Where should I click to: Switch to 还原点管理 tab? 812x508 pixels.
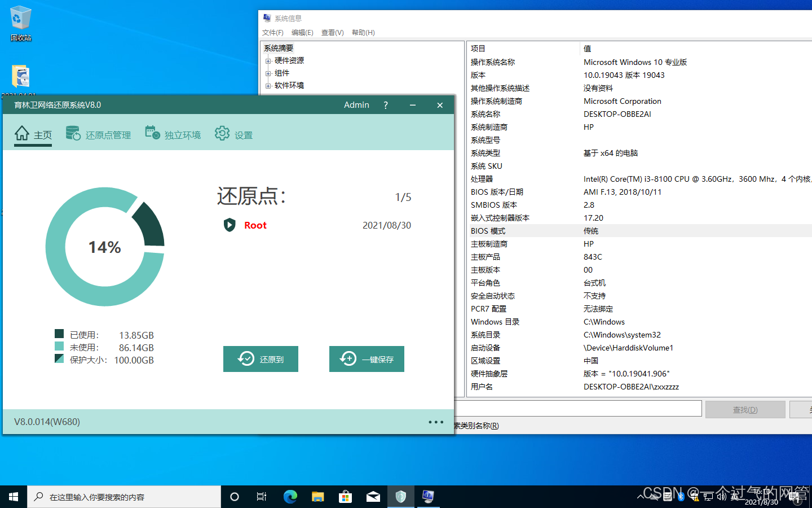[x=98, y=134]
